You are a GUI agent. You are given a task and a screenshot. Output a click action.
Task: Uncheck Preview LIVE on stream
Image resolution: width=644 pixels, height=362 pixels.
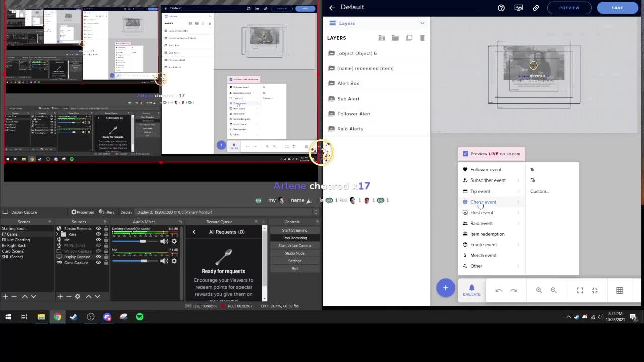point(465,154)
